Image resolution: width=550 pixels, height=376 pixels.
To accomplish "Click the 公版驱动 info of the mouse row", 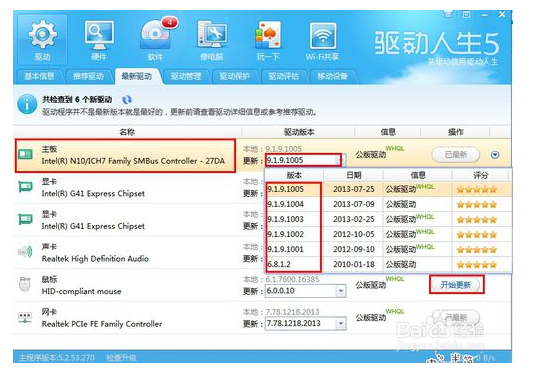I will tap(371, 285).
